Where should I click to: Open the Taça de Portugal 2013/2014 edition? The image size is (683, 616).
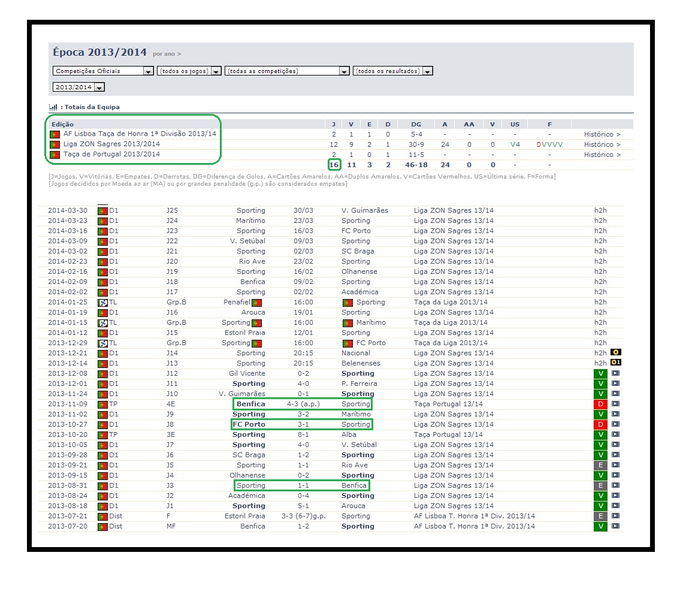pyautogui.click(x=111, y=154)
